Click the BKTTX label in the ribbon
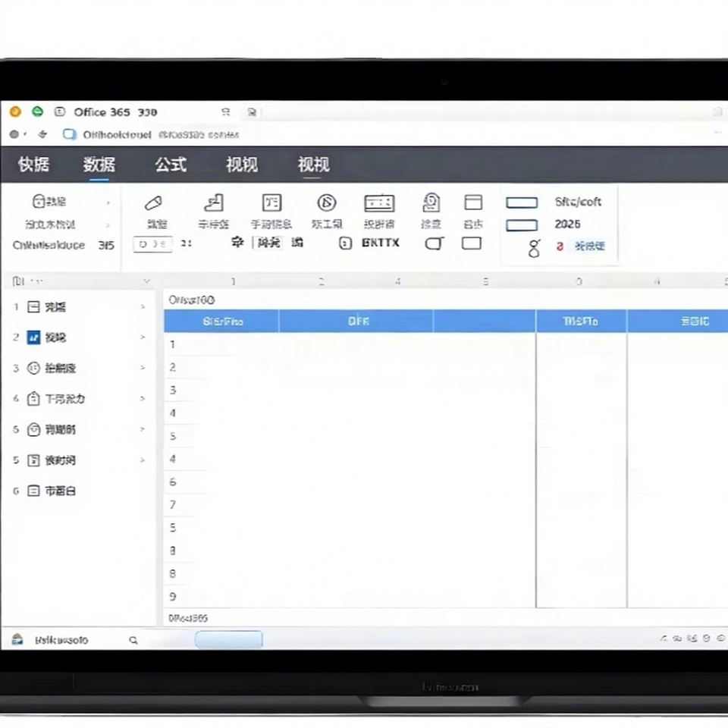728x728 pixels. pyautogui.click(x=380, y=243)
